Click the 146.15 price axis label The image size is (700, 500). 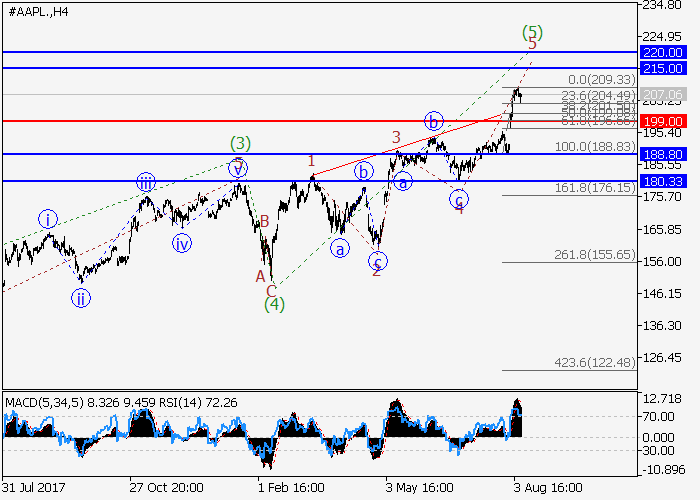click(x=662, y=294)
